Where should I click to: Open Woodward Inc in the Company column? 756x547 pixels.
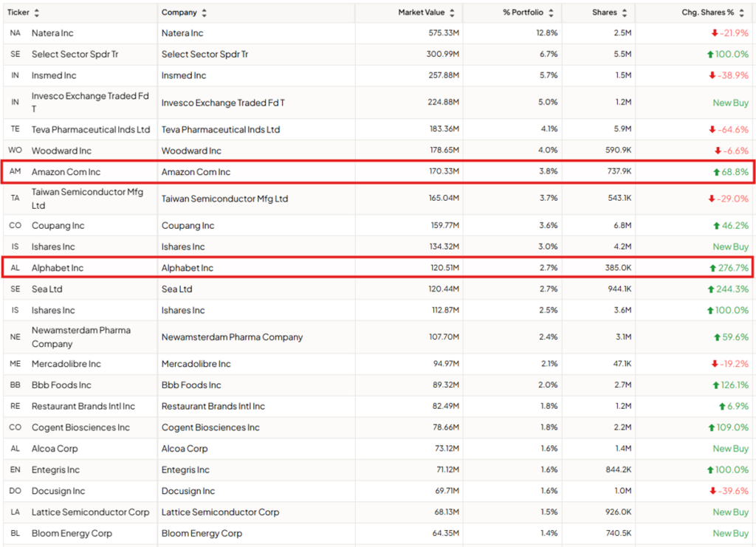click(x=191, y=151)
